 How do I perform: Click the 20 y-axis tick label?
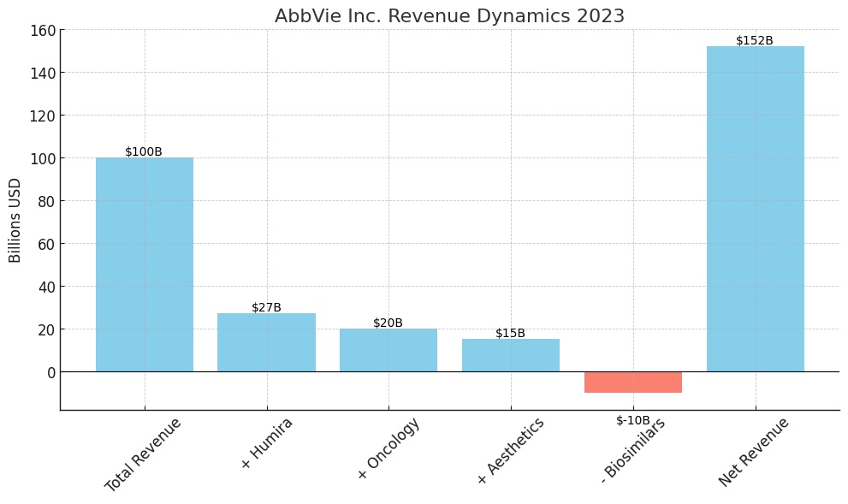pos(47,329)
